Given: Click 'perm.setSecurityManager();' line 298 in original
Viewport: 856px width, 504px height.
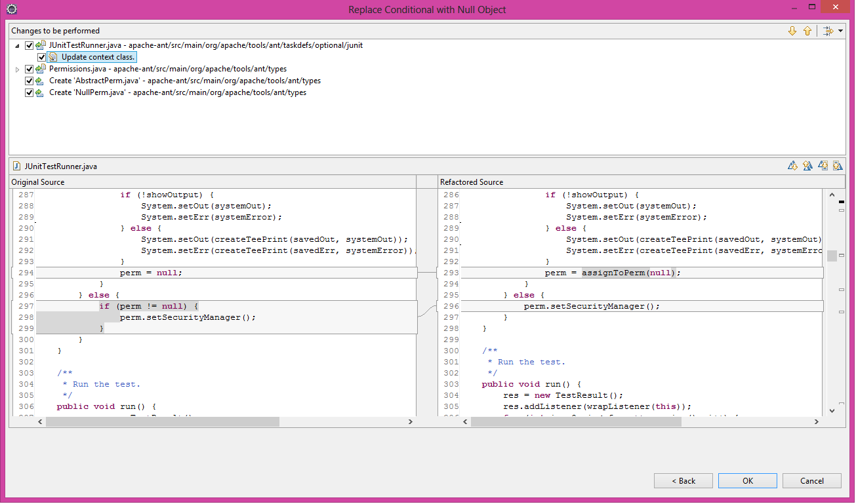Looking at the screenshot, I should click(188, 317).
